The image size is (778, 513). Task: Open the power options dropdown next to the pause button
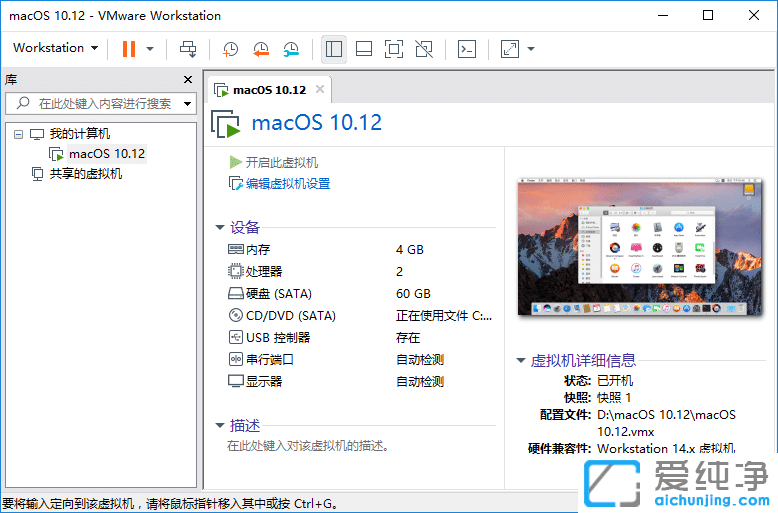(150, 49)
